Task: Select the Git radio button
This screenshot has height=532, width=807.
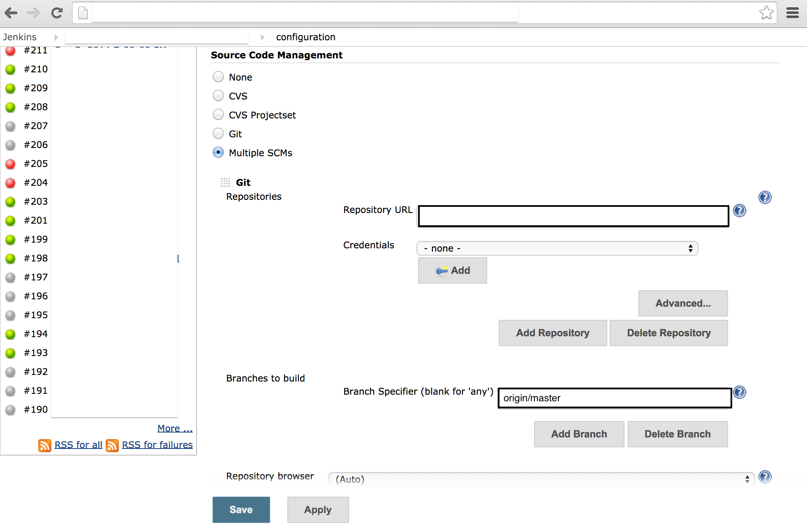Action: click(218, 134)
